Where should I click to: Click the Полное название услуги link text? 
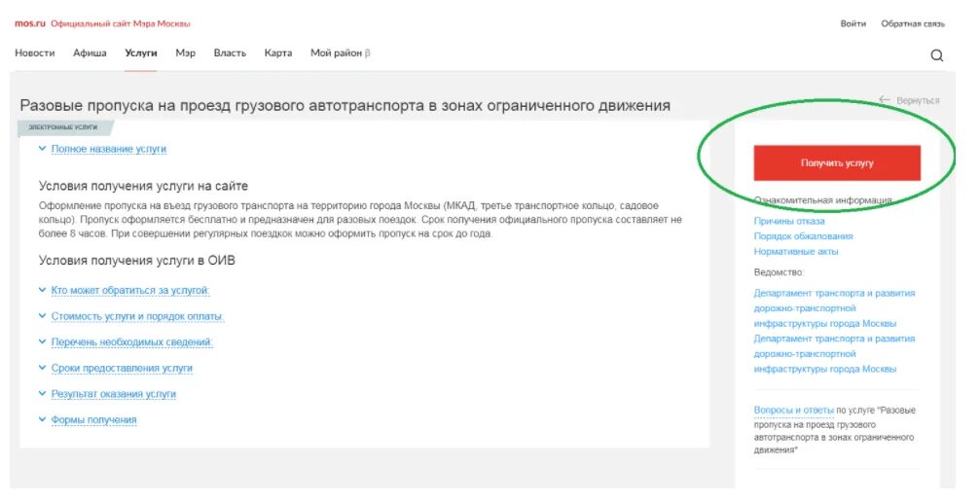click(x=109, y=149)
